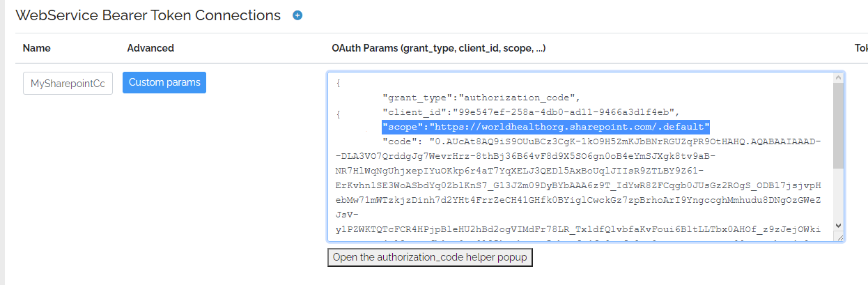Click the WebService Bearer Token Connections heading
Screen dimensions: 868x285
148,15
